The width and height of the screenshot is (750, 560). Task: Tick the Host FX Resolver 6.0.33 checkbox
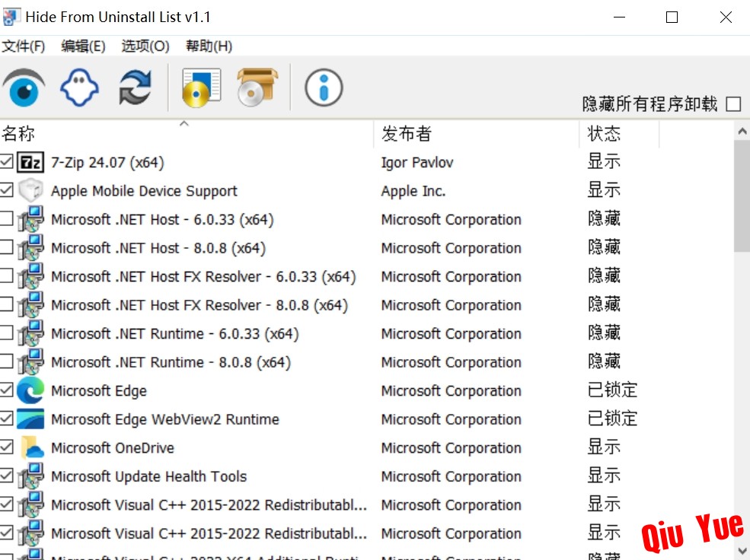6,275
